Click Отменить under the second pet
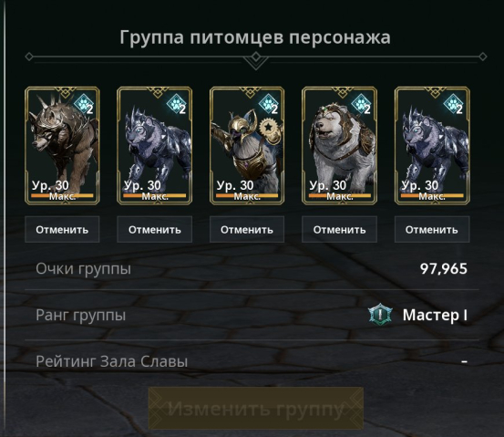Image resolution: width=504 pixels, height=437 pixels. 155,229
